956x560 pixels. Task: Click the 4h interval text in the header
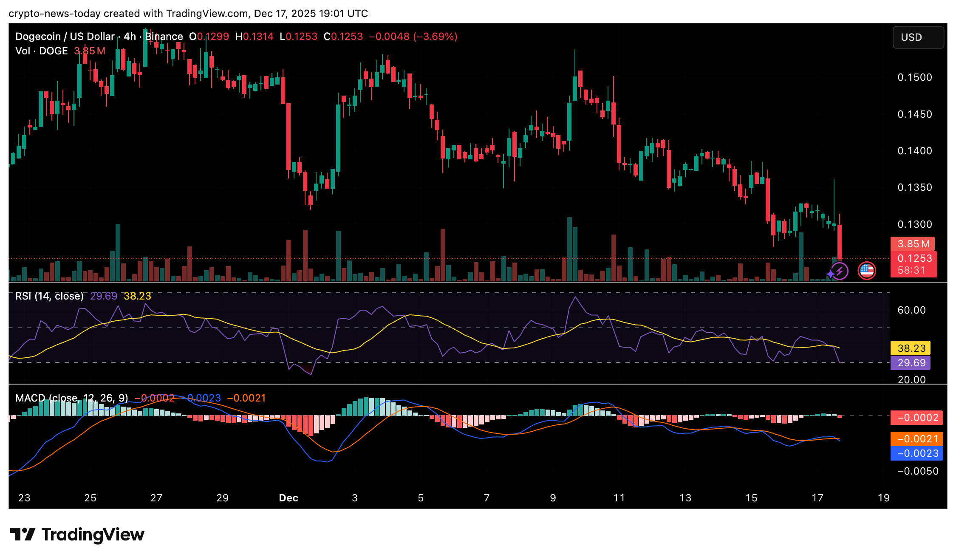click(130, 37)
